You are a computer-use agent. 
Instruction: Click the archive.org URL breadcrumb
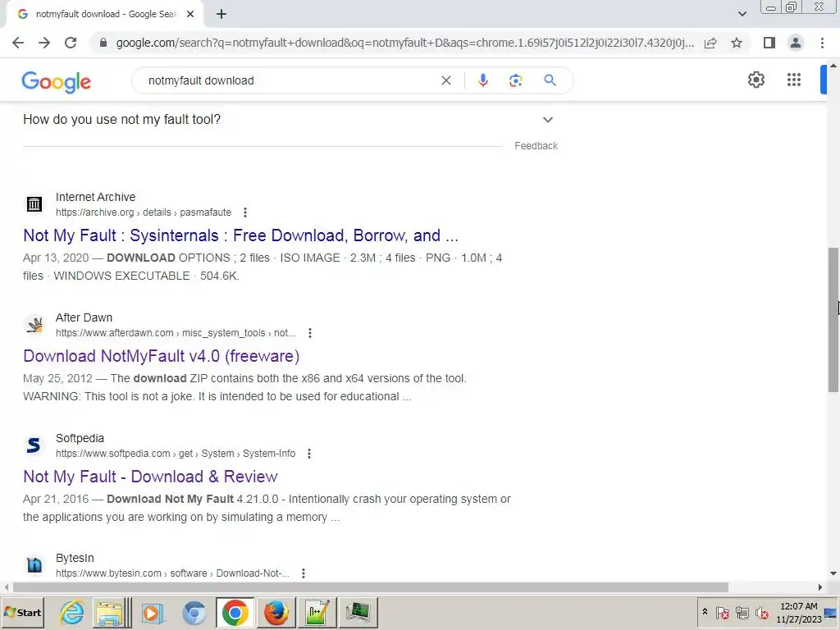click(144, 212)
